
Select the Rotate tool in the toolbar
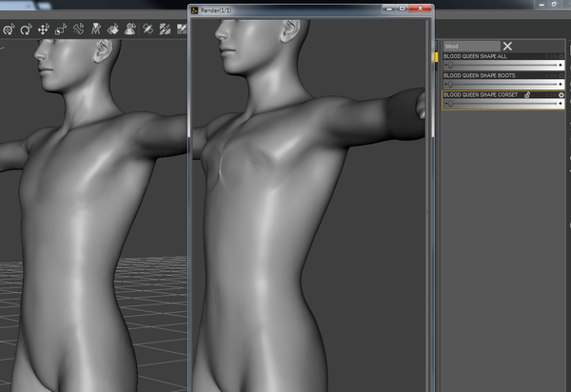(x=27, y=29)
